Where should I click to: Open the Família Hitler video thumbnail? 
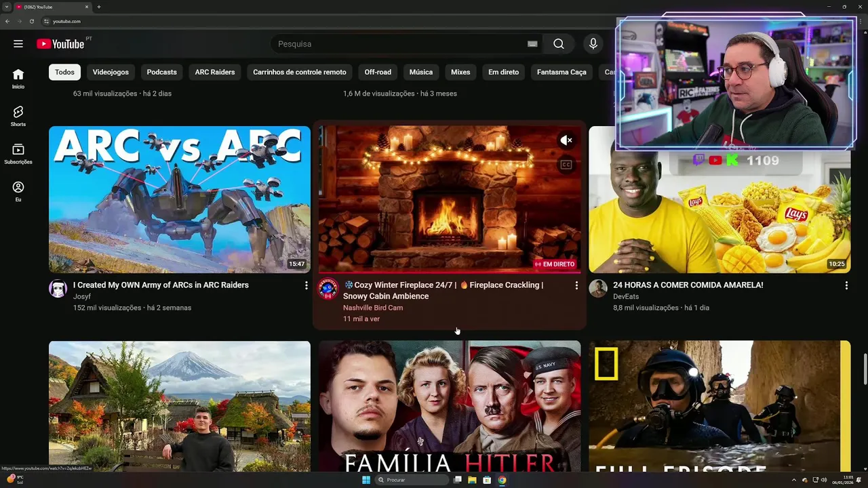pos(450,406)
